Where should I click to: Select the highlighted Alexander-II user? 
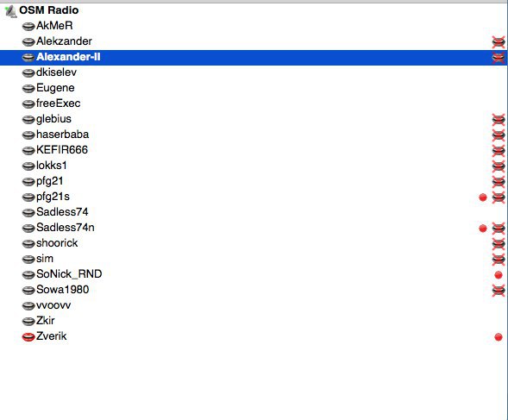point(68,57)
